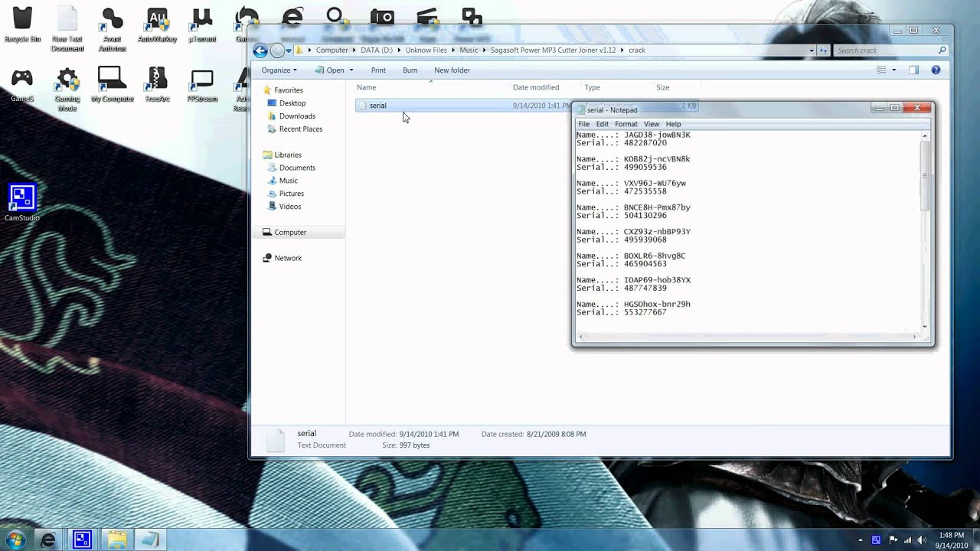Expand the Open button dropdown arrow
The width and height of the screenshot is (980, 551).
point(351,70)
